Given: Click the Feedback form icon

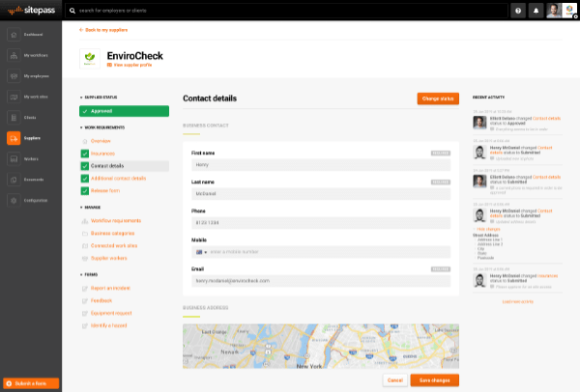Looking at the screenshot, I should (85, 301).
